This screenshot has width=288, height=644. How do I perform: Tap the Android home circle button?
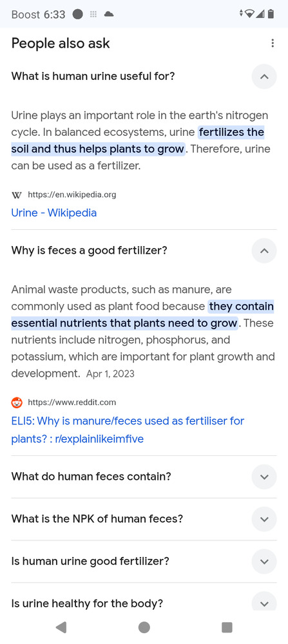click(144, 627)
